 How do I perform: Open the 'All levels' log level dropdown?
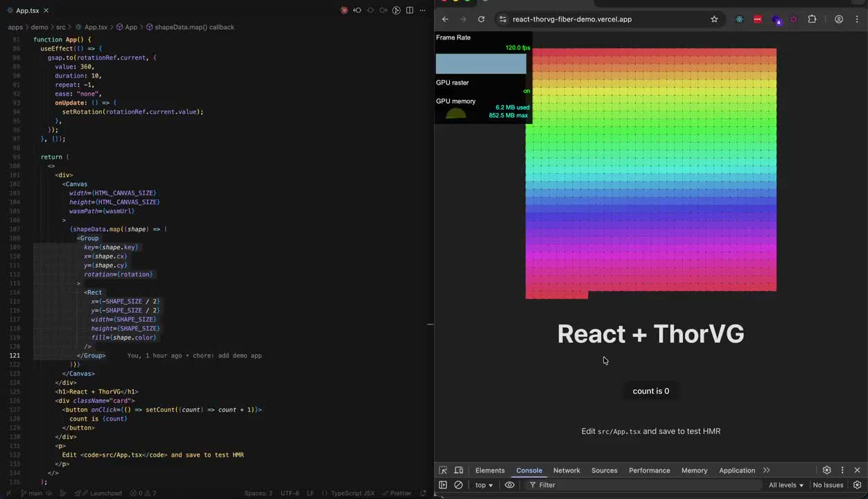coord(786,485)
